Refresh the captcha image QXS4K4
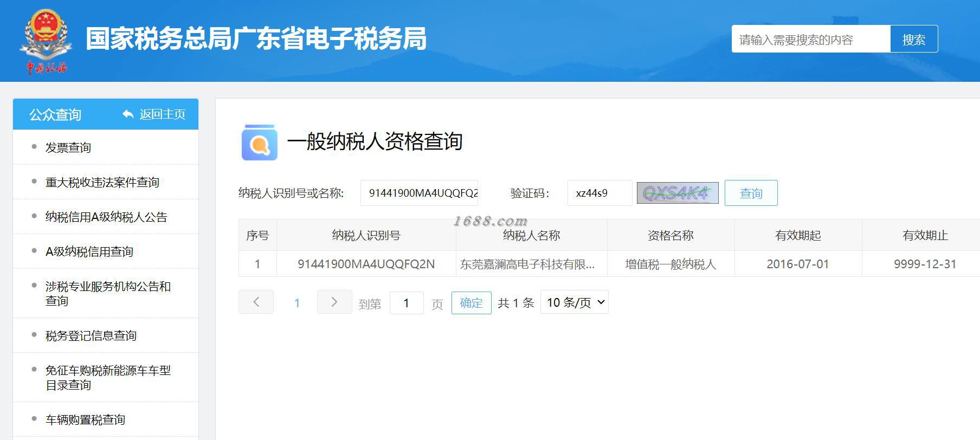980x440 pixels. coord(678,193)
